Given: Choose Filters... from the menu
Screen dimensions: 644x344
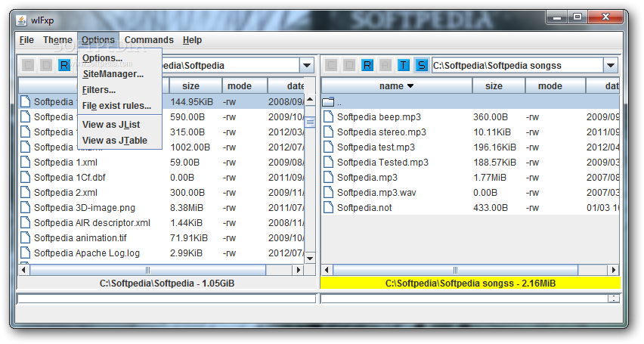Looking at the screenshot, I should (x=120, y=90).
